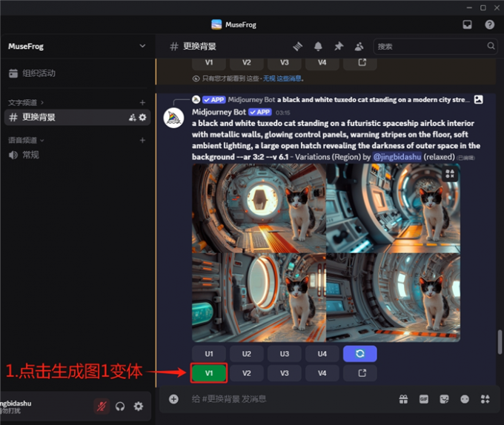Click the replied message preview text
The image size is (504, 425).
pos(373,100)
